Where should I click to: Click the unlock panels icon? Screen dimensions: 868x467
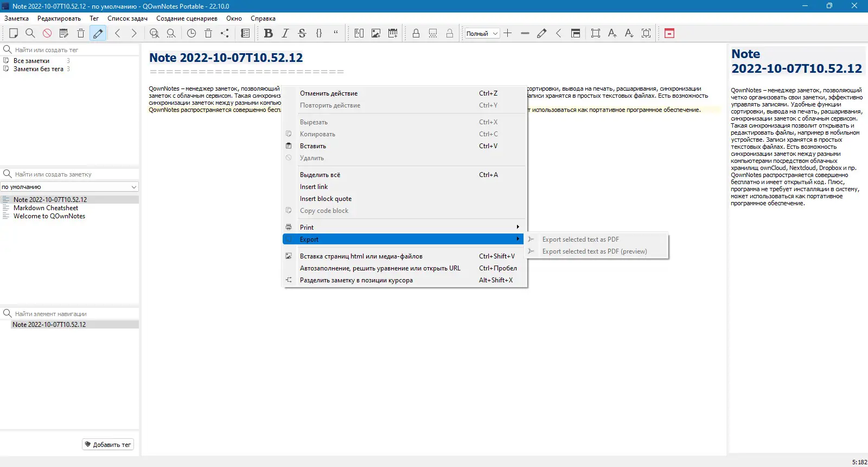click(576, 33)
